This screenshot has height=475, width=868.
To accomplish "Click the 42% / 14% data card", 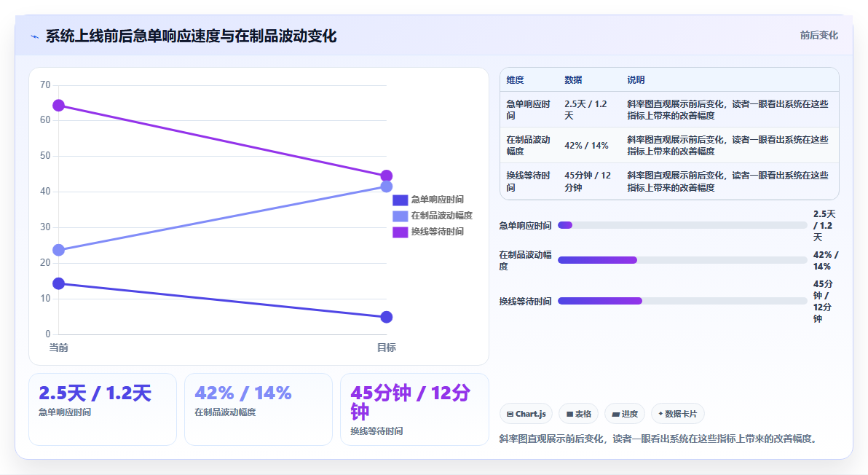I will pos(259,409).
